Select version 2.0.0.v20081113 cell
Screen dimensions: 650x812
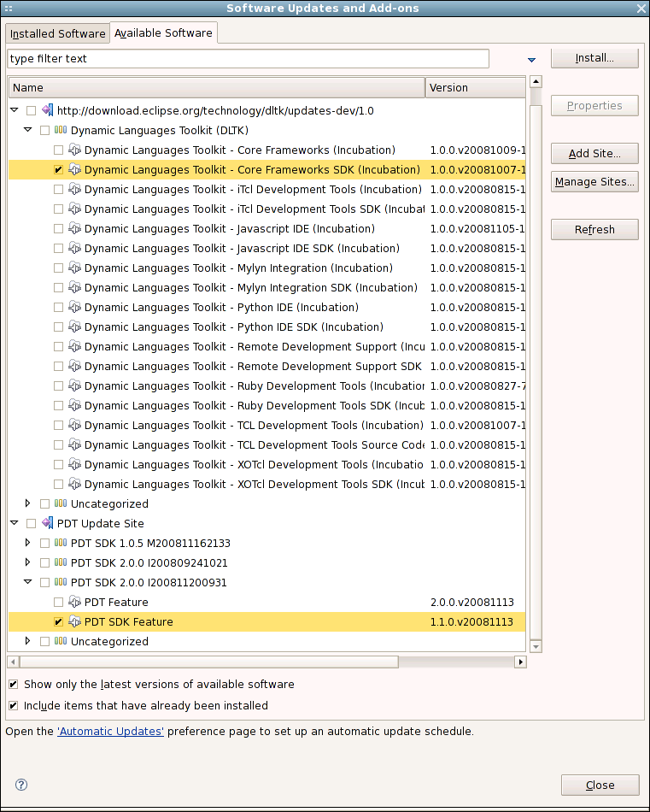pyautogui.click(x=472, y=602)
